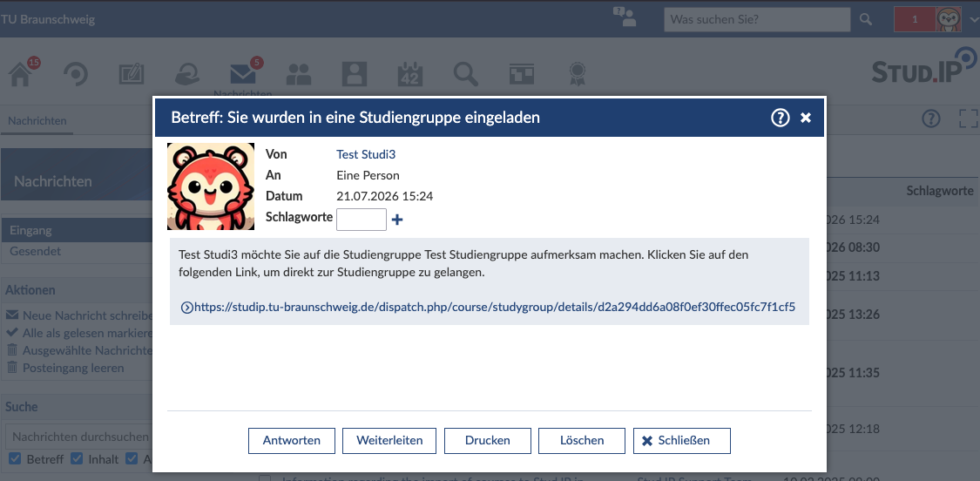
Task: Open the notepad pencil icon in navigation
Action: (x=132, y=75)
